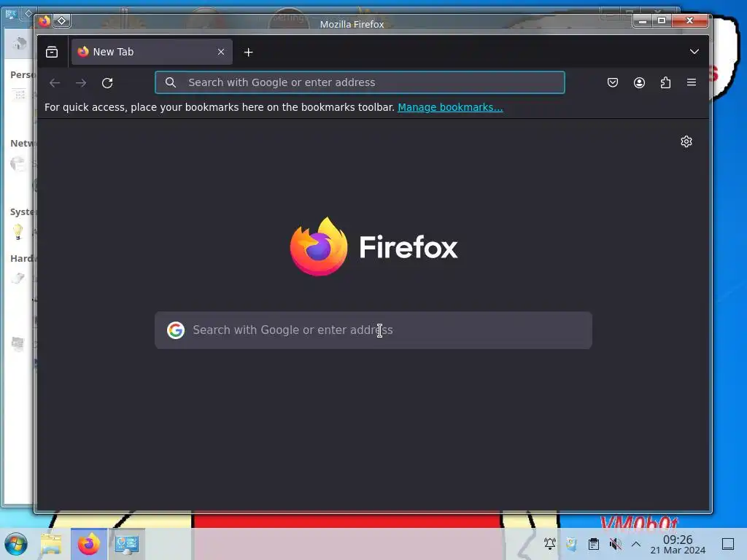Follow the Manage bookmarks link
Screen dimensions: 747x560
[450, 107]
